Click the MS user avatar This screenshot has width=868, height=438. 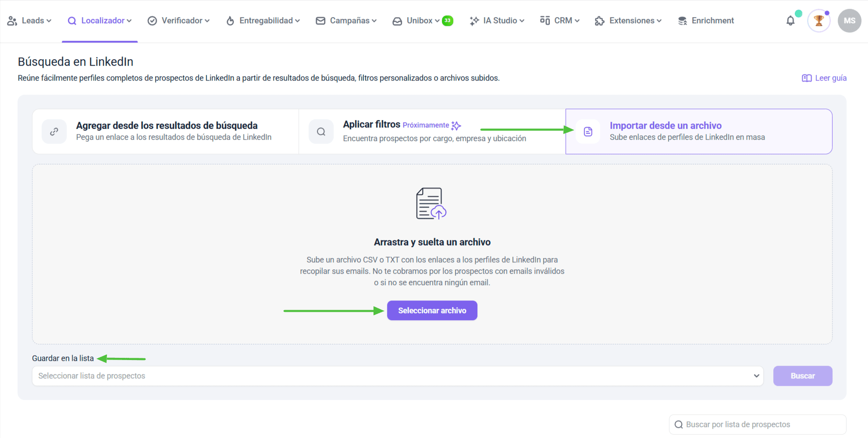click(x=849, y=21)
